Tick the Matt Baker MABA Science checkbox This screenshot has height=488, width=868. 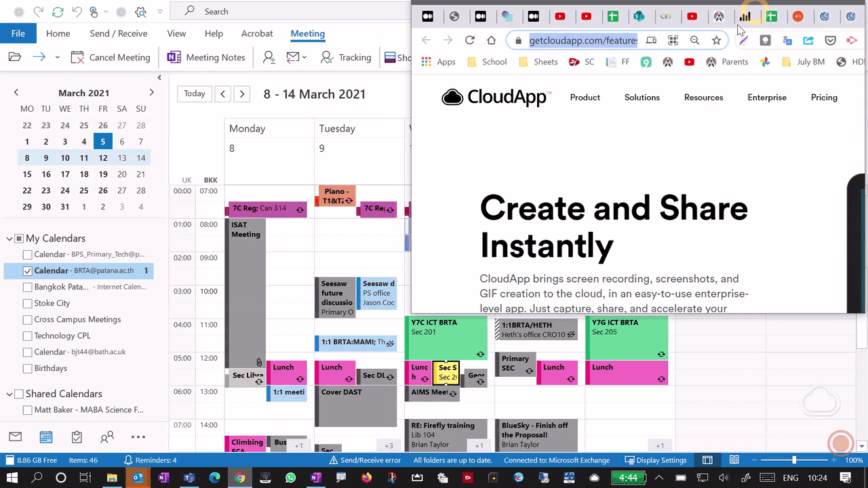(x=27, y=410)
